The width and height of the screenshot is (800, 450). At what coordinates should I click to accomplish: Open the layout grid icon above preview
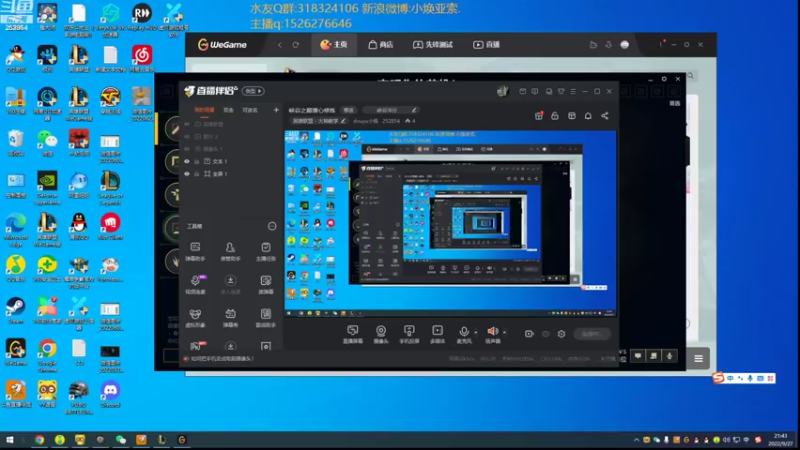click(571, 116)
